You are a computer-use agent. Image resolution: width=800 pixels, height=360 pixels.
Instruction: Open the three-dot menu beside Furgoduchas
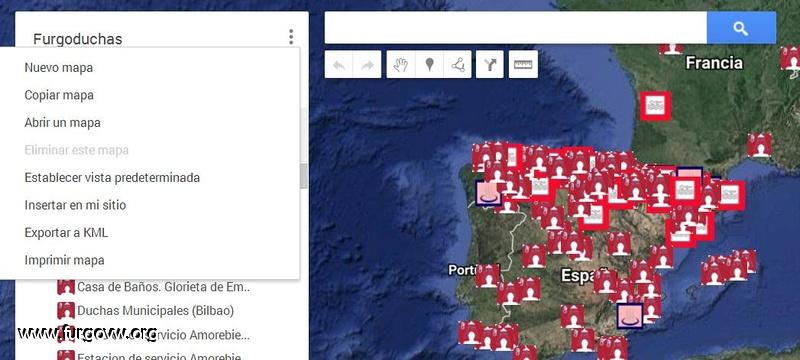291,37
